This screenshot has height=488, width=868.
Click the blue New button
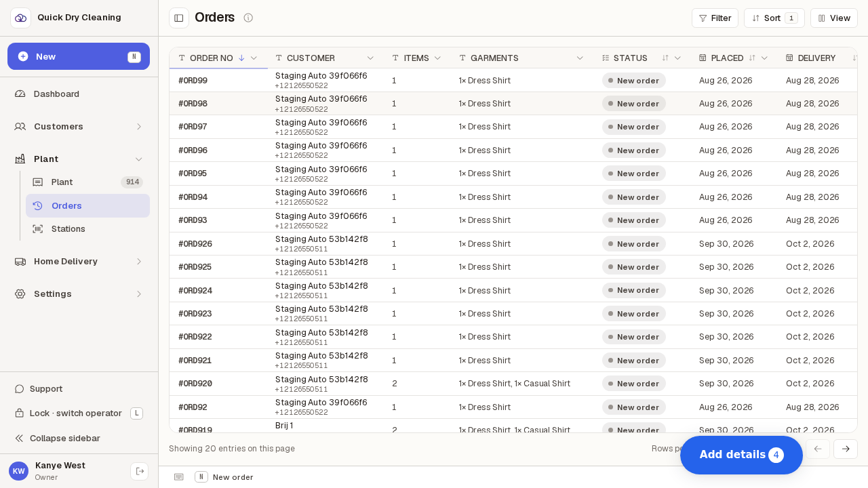(x=79, y=56)
